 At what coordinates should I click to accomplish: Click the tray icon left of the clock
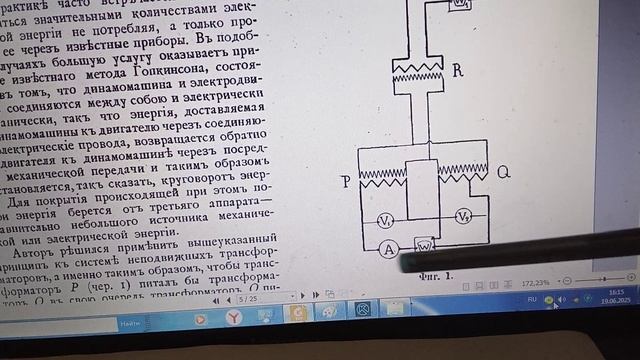click(588, 298)
